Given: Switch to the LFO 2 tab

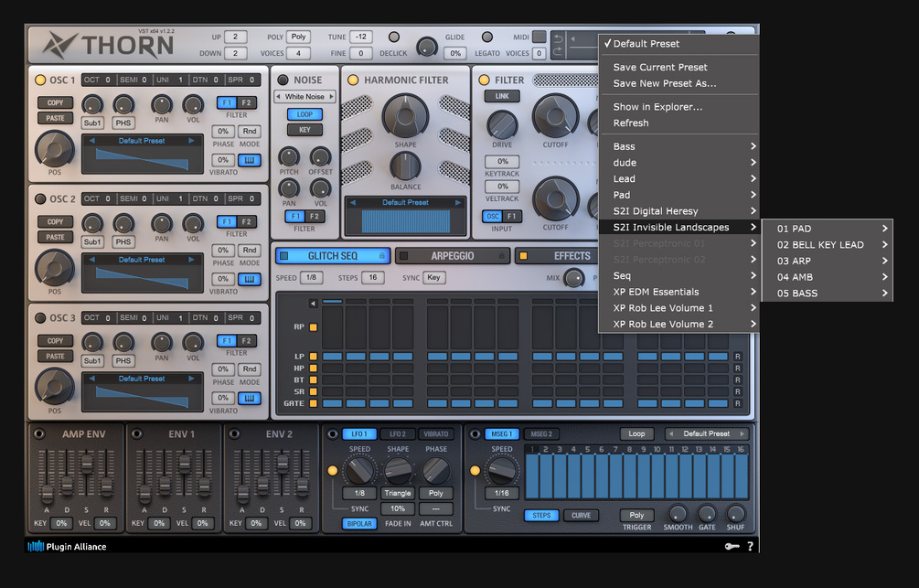Looking at the screenshot, I should (x=398, y=433).
